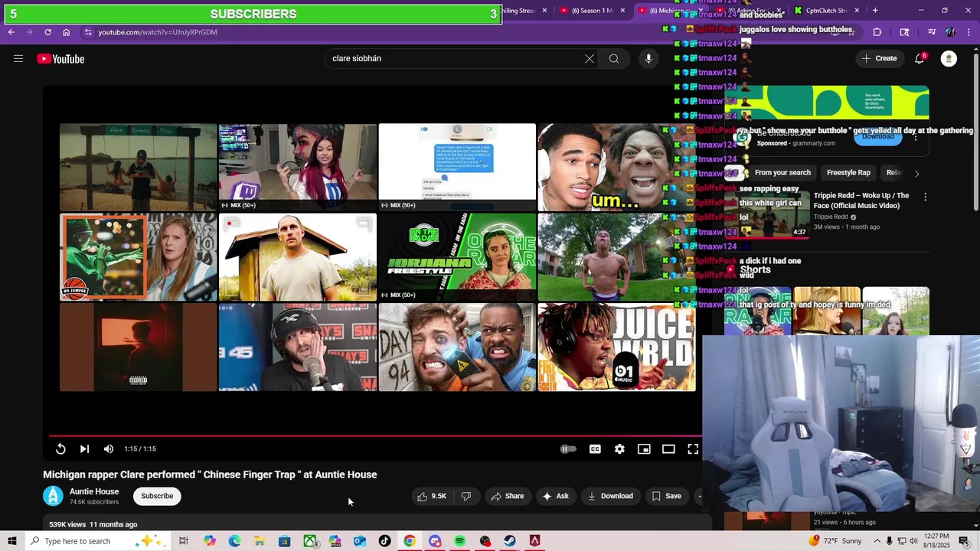980x551 pixels.
Task: Download the video
Action: point(610,496)
